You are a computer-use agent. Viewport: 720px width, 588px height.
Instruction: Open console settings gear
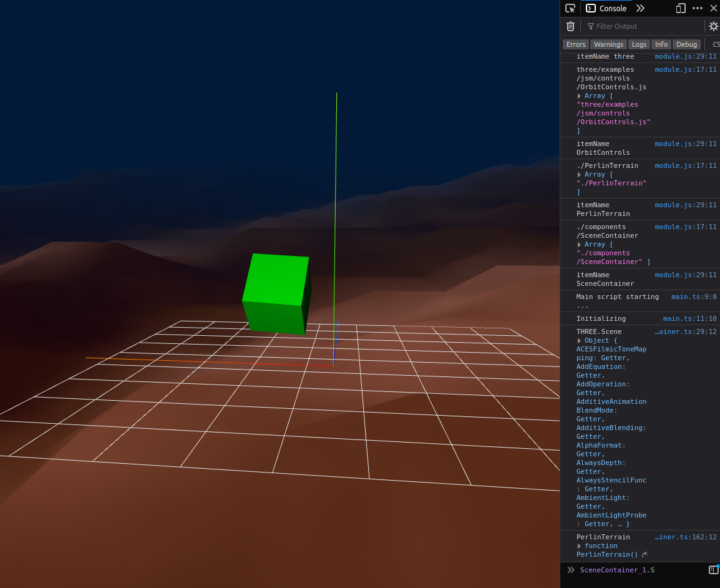point(713,26)
